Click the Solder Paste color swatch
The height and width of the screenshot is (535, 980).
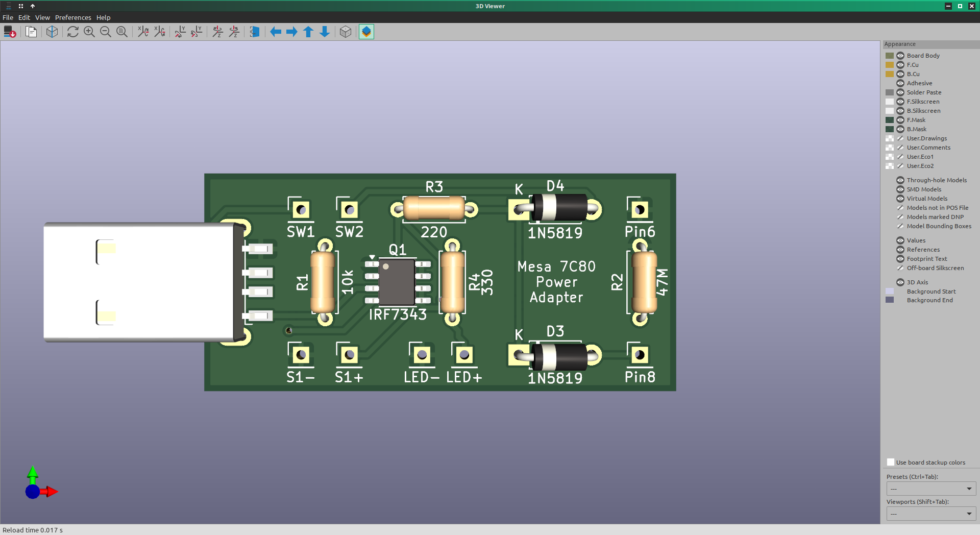(x=890, y=92)
